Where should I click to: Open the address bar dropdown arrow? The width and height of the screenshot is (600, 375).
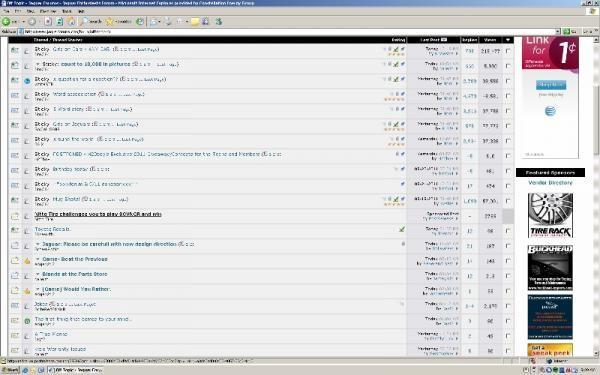pos(558,32)
